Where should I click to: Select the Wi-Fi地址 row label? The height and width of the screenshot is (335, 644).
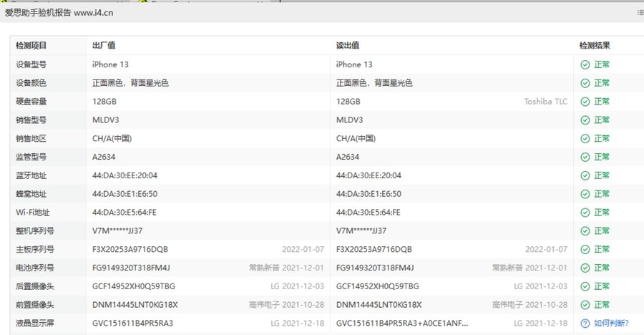[x=33, y=213]
